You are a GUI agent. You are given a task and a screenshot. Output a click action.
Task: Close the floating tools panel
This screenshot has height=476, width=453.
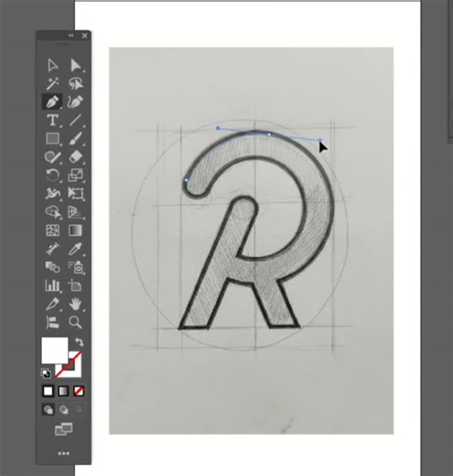click(84, 36)
